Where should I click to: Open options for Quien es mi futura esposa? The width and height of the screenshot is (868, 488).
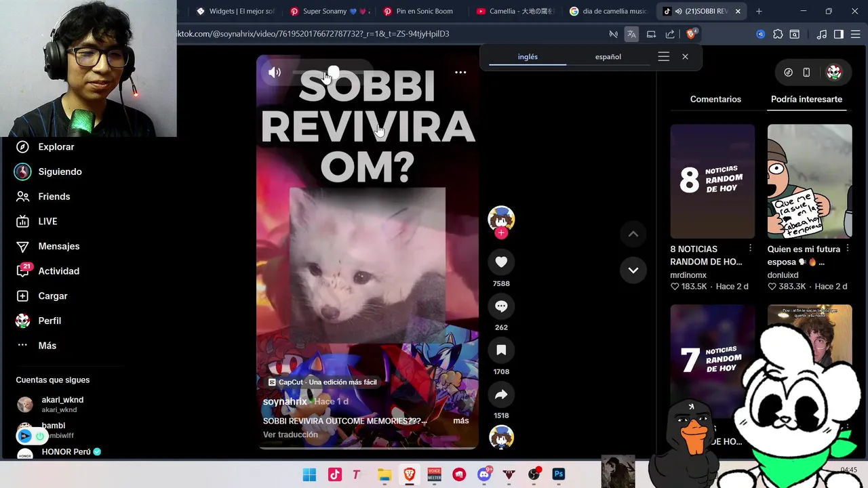(x=847, y=249)
